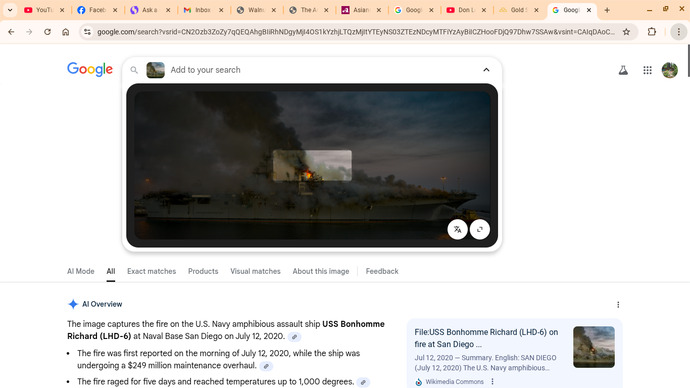The image size is (690, 388).
Task: Close the Ask a tab
Action: (168, 10)
